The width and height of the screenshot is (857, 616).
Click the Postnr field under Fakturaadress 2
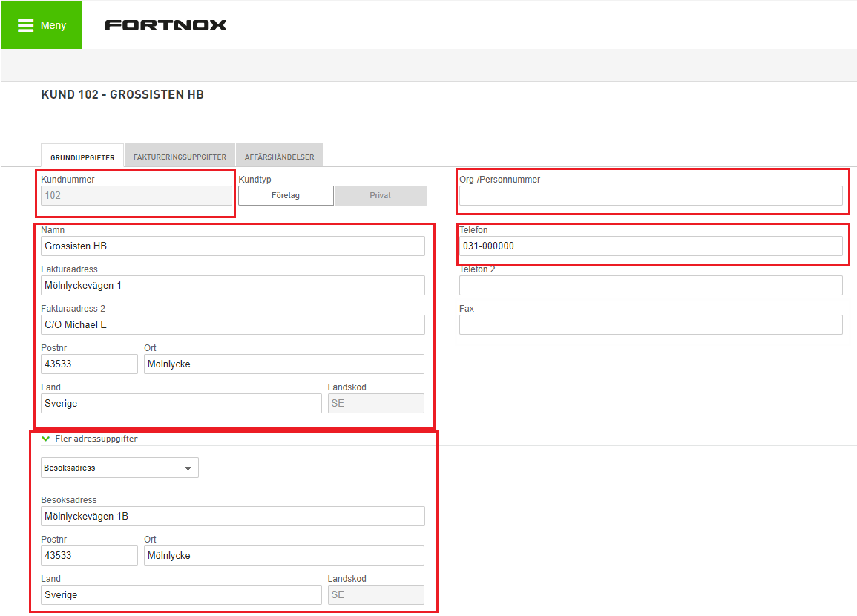[89, 364]
